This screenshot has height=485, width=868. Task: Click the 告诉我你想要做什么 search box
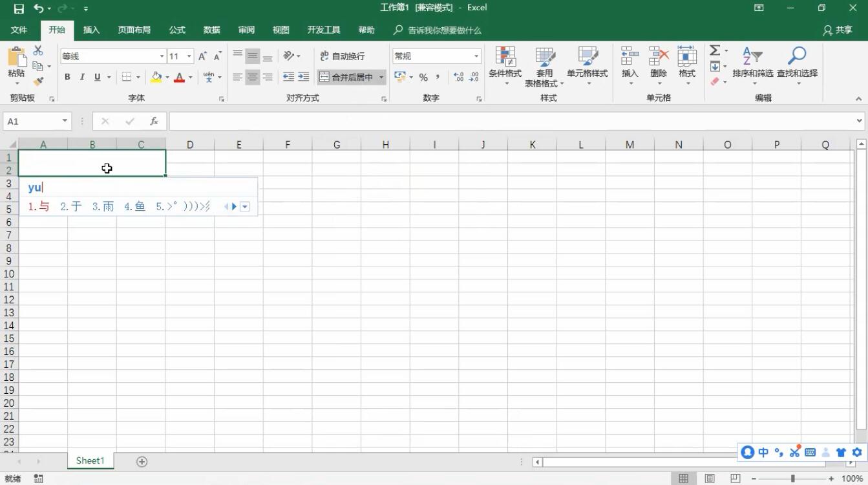point(438,30)
